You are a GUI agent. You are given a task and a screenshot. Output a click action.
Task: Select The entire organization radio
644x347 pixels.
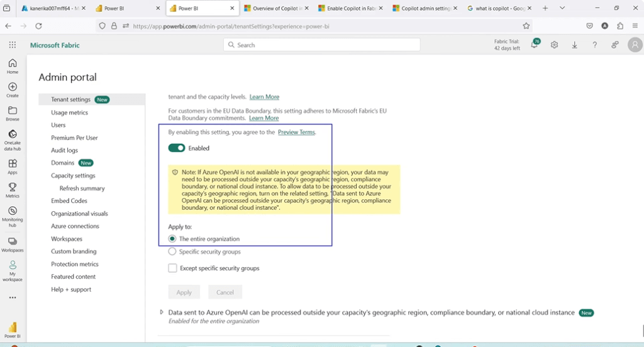pos(172,239)
